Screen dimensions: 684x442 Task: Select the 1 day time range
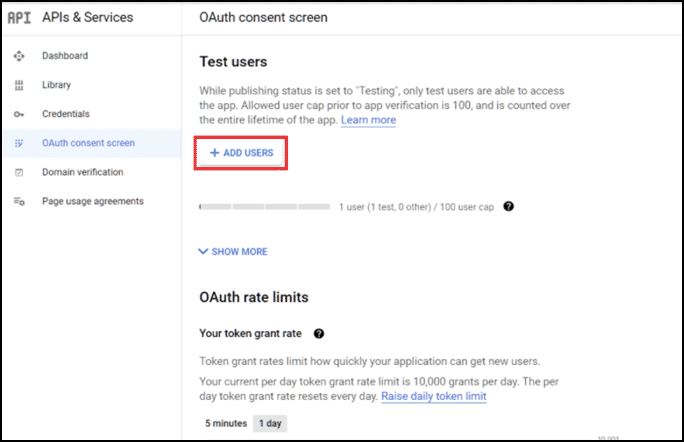pyautogui.click(x=270, y=423)
